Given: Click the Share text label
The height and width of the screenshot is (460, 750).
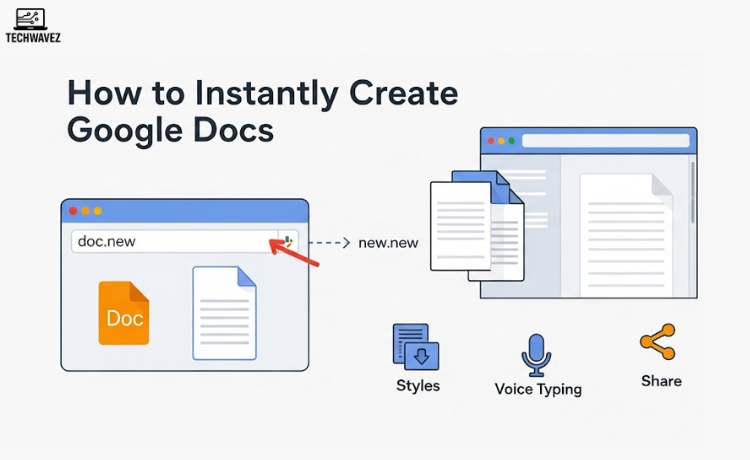Looking at the screenshot, I should click(661, 381).
